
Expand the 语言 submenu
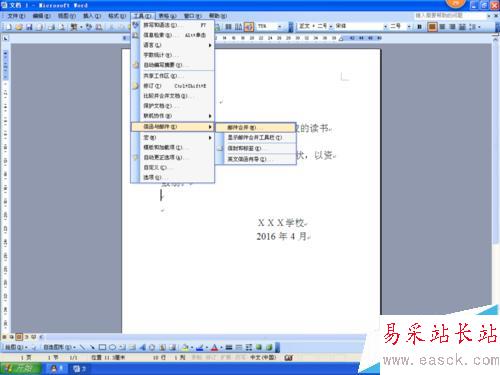(x=173, y=45)
